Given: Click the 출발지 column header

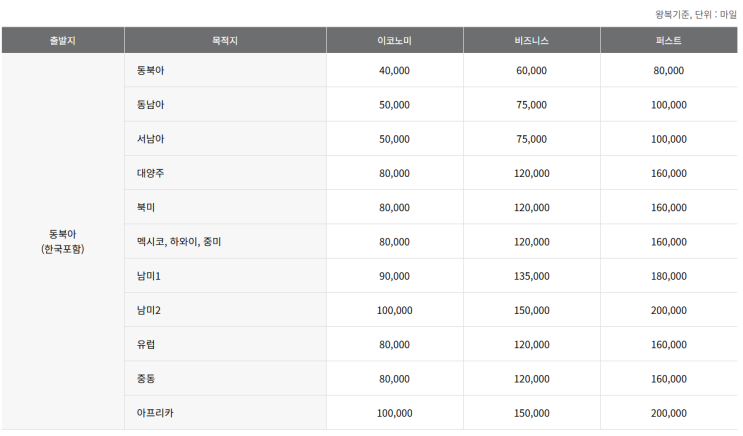Looking at the screenshot, I should (x=62, y=40).
